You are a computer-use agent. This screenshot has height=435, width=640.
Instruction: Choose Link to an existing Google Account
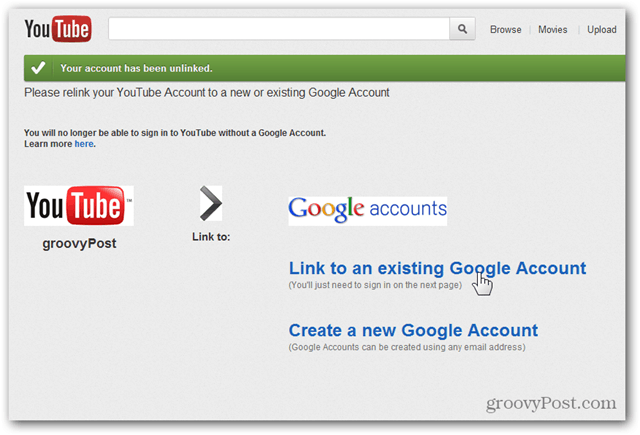437,269
